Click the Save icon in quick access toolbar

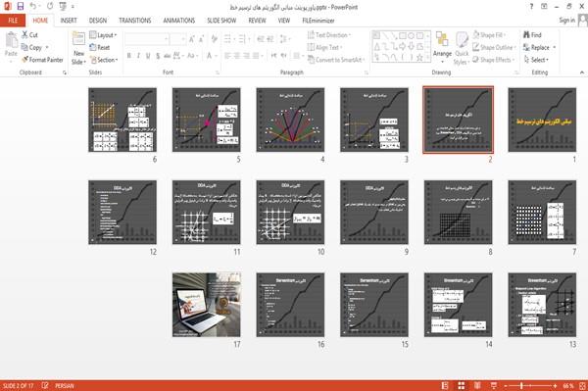(x=21, y=7)
